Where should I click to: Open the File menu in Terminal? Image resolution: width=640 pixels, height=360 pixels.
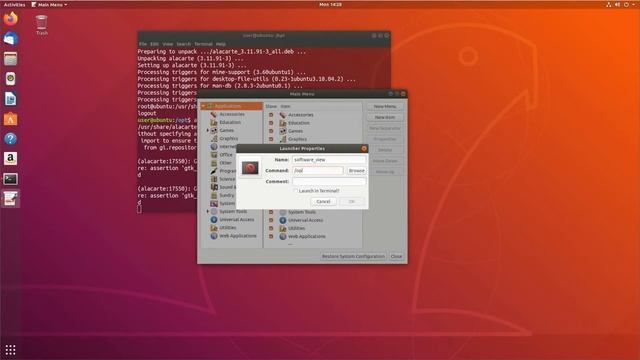[x=143, y=44]
